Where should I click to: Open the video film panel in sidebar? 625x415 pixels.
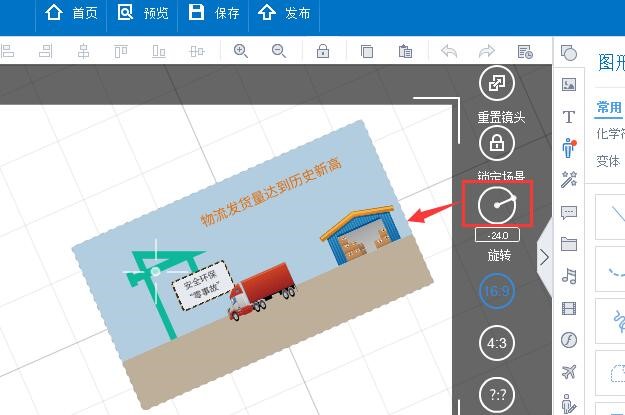[x=569, y=308]
